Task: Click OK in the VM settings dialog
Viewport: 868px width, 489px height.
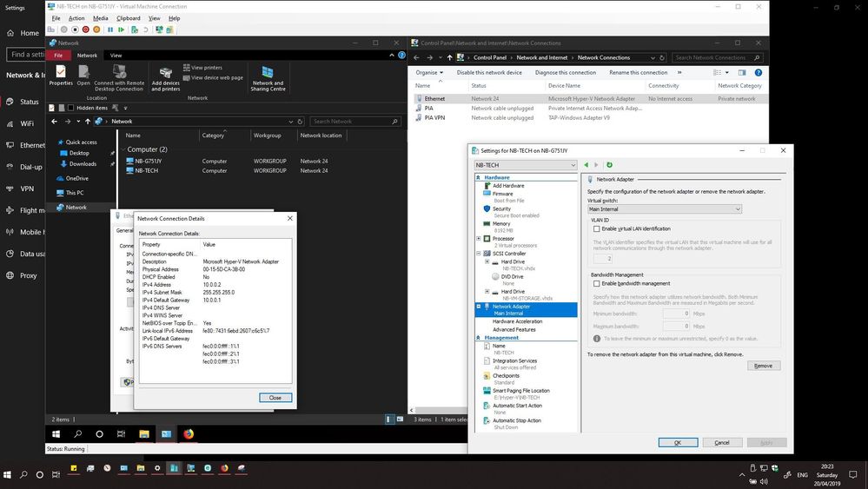Action: (x=678, y=443)
